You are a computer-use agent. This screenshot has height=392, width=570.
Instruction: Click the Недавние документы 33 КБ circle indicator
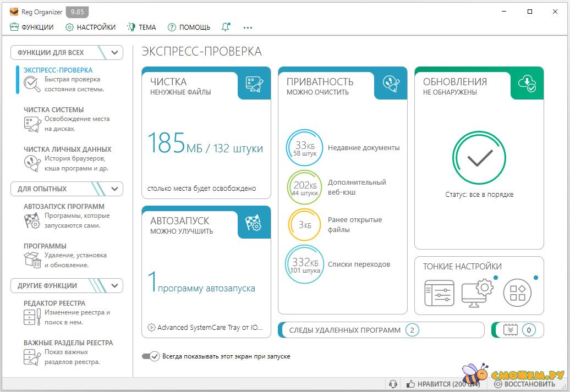(x=305, y=147)
